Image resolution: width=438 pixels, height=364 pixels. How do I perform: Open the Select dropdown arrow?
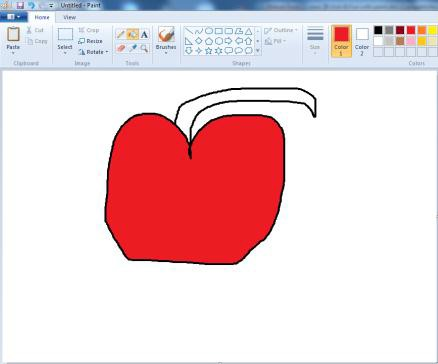pyautogui.click(x=65, y=53)
